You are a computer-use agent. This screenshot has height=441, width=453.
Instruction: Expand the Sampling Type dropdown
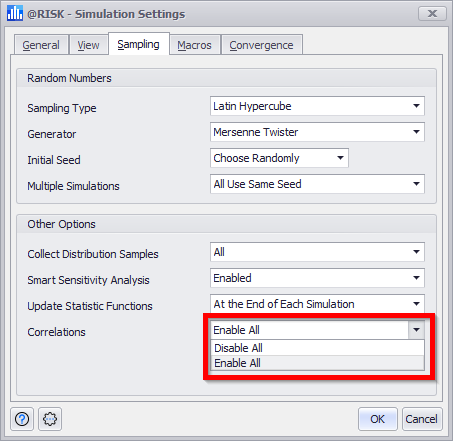(x=317, y=106)
